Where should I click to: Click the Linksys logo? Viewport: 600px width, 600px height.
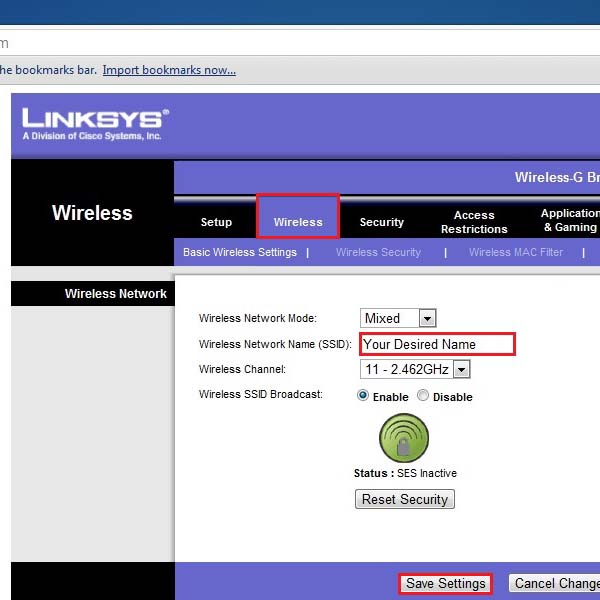[95, 124]
